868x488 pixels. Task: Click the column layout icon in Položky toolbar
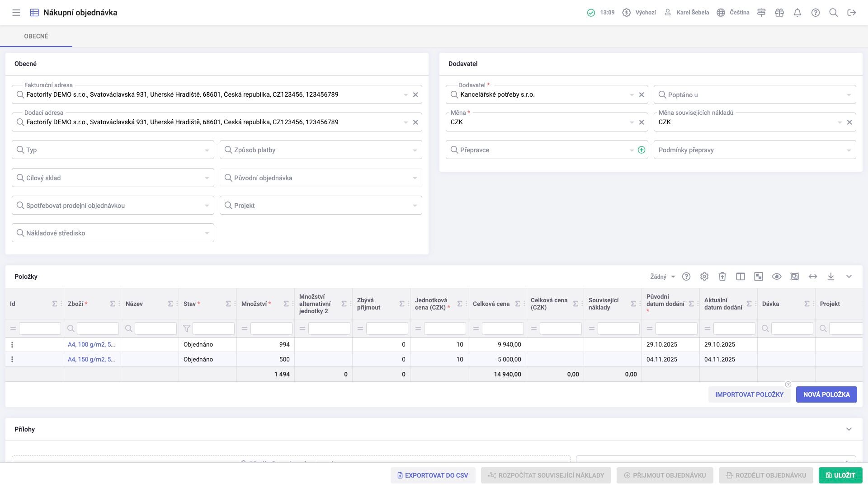[740, 277]
